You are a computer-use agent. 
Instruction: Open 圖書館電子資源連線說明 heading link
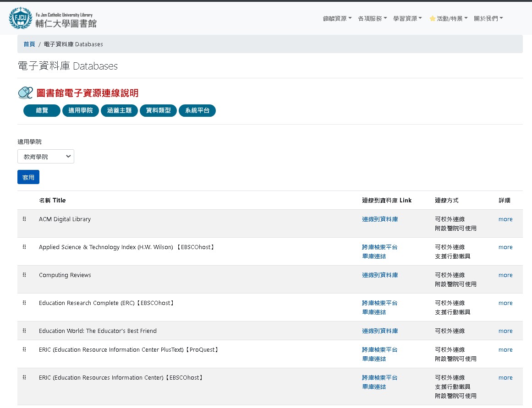(x=88, y=93)
